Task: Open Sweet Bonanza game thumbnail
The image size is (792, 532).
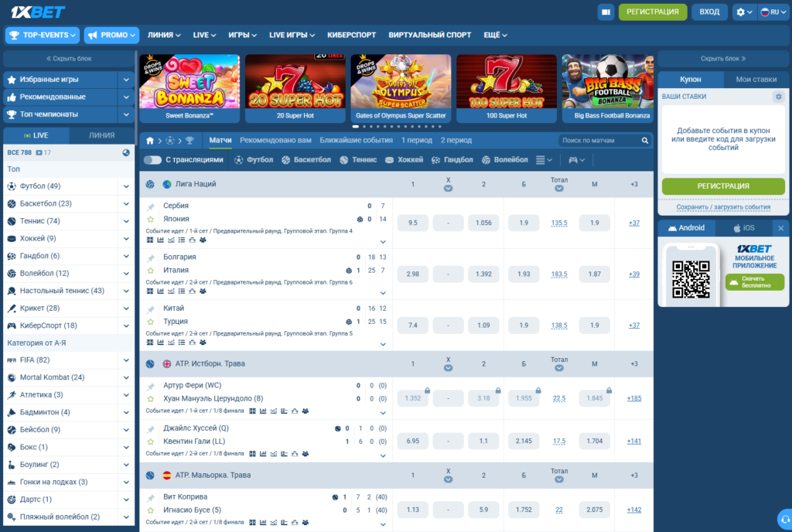Action: click(x=189, y=88)
